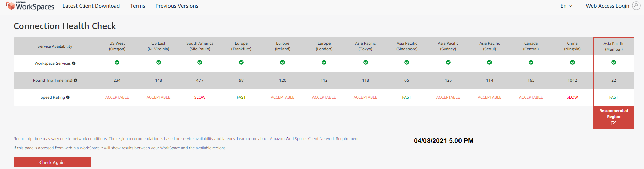Select the Asia Pacific (Singapore) header
The height and width of the screenshot is (169, 644).
pyautogui.click(x=407, y=46)
